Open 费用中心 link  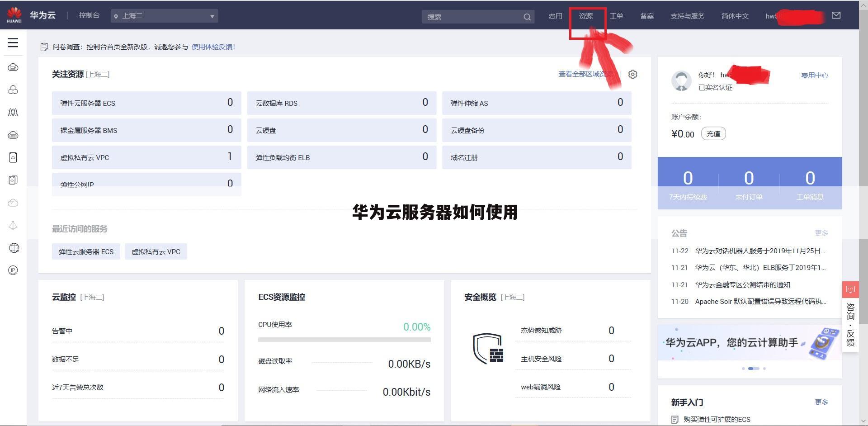[815, 76]
